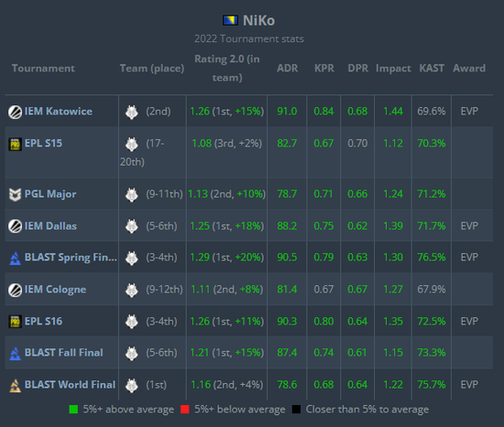Screen dimensions: 504x427
Task: Click the 0.70 DPR value for EPL S15
Action: point(357,143)
